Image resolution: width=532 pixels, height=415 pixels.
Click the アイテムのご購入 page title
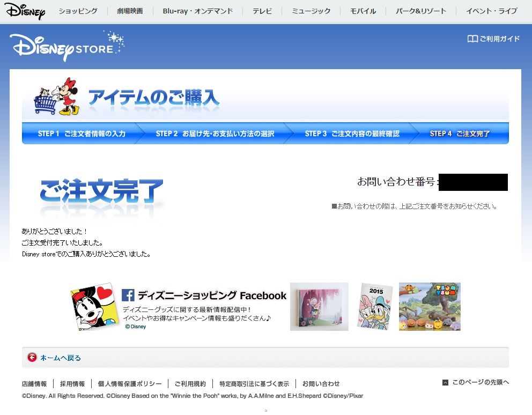[154, 98]
